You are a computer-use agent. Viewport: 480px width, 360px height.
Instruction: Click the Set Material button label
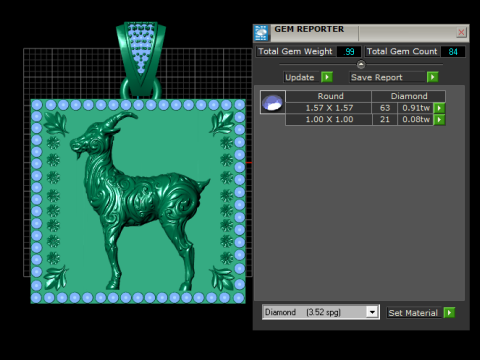click(x=413, y=313)
